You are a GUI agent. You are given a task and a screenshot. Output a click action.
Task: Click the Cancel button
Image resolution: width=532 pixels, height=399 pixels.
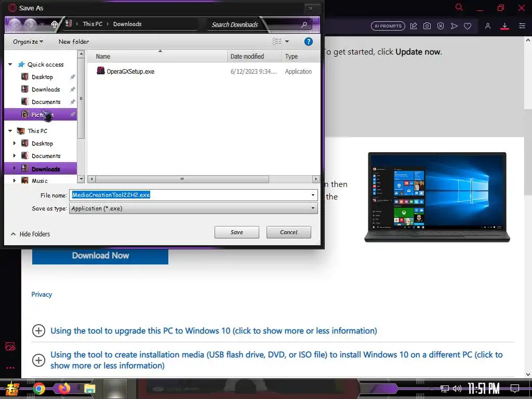[x=289, y=232]
